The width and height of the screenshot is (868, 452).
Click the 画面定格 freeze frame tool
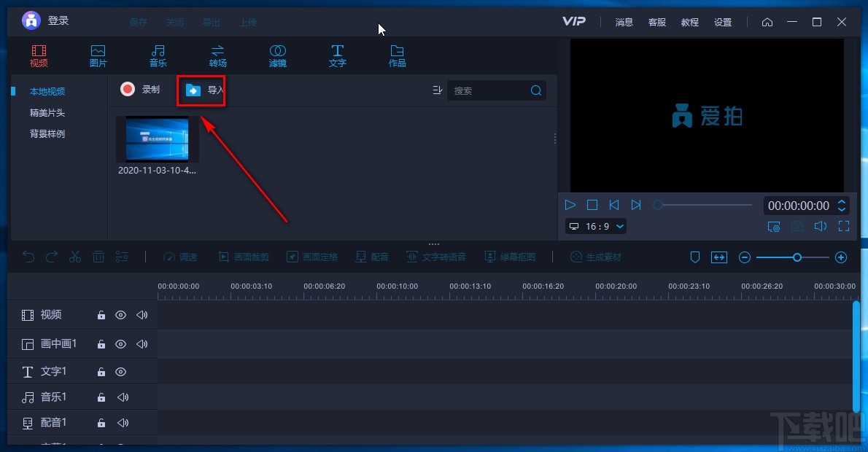tap(312, 257)
